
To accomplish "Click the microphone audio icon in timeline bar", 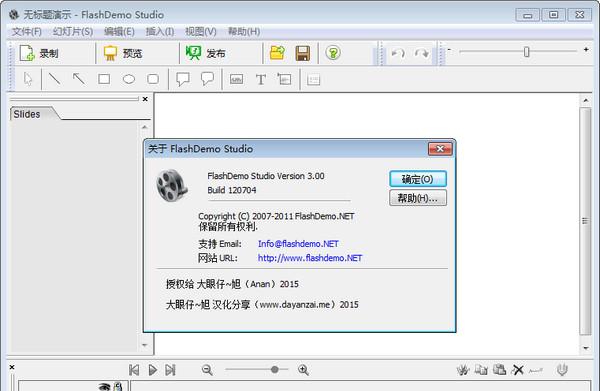I will click(562, 370).
